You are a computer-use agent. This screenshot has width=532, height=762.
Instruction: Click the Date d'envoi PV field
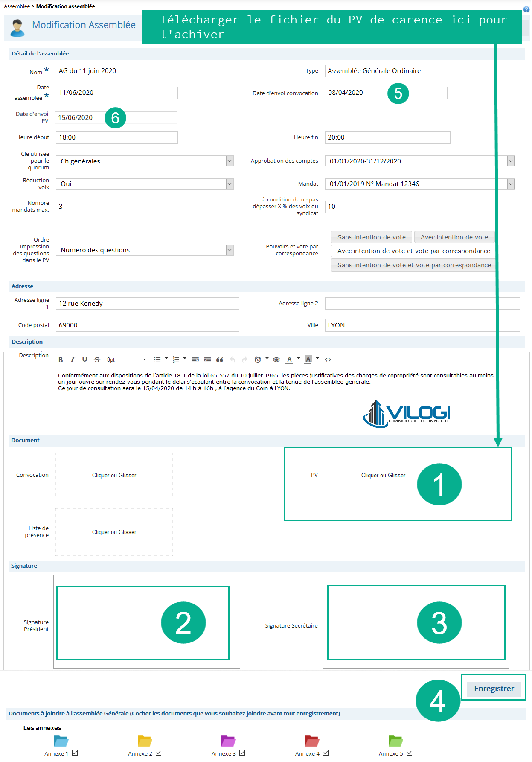point(116,118)
